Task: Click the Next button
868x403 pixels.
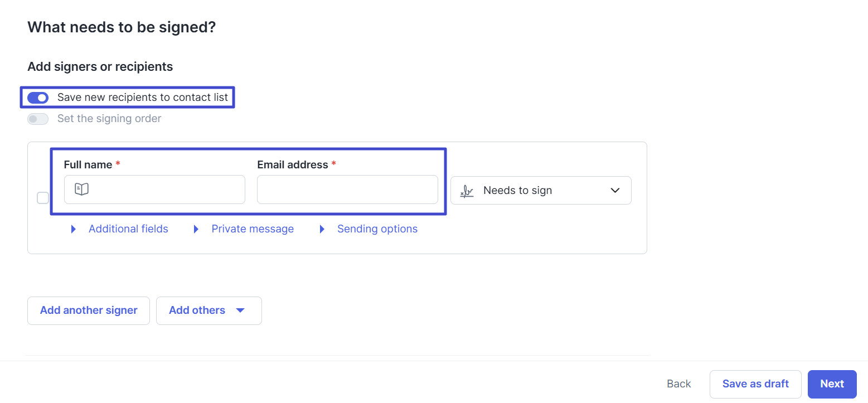Action: point(832,384)
